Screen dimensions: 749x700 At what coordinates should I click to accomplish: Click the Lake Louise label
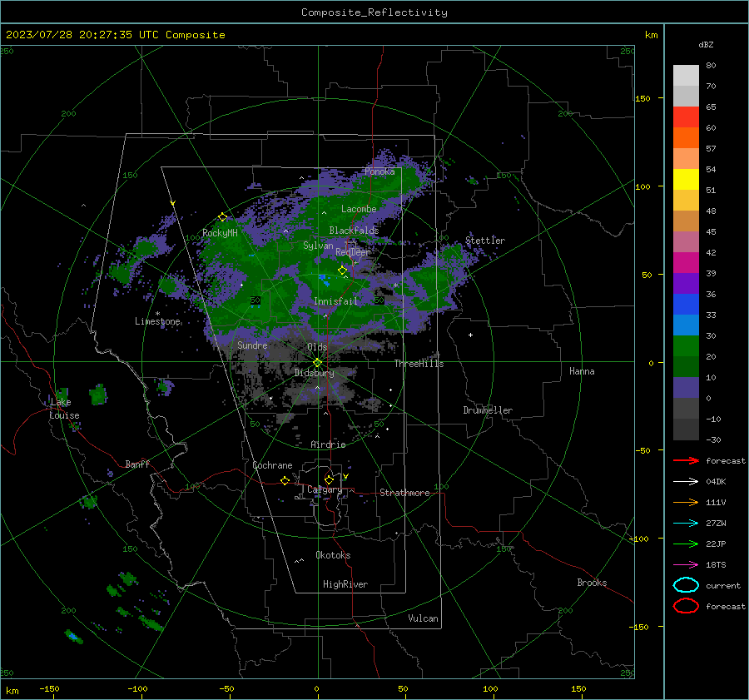tap(64, 409)
